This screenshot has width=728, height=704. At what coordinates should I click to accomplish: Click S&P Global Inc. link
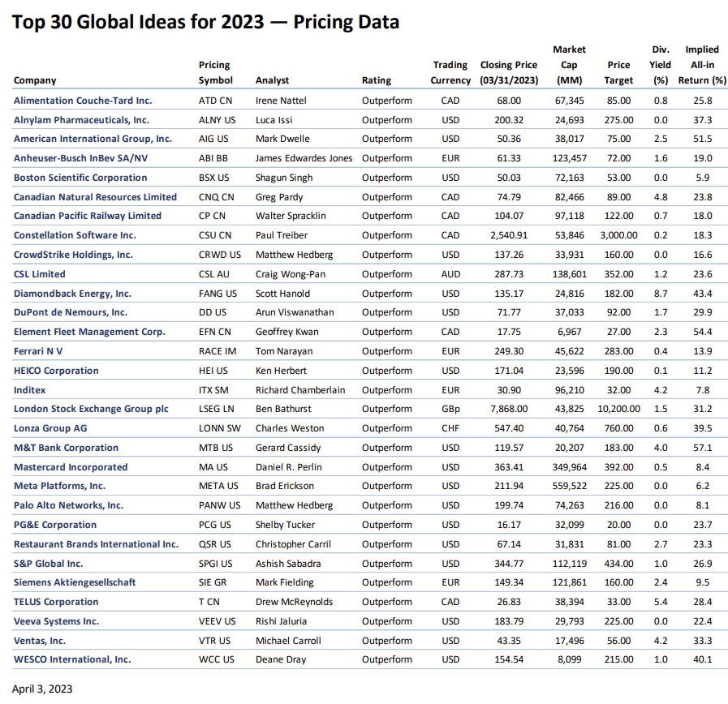tap(48, 564)
